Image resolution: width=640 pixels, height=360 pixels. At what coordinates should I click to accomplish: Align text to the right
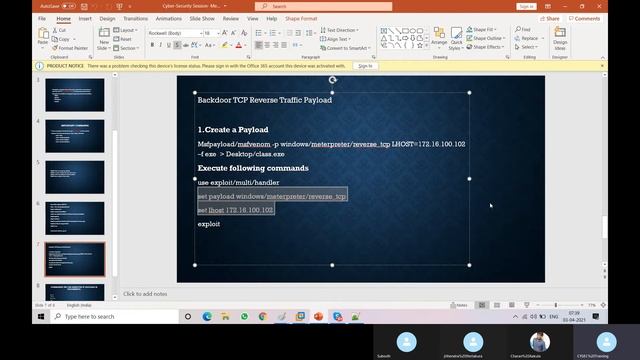[276, 45]
